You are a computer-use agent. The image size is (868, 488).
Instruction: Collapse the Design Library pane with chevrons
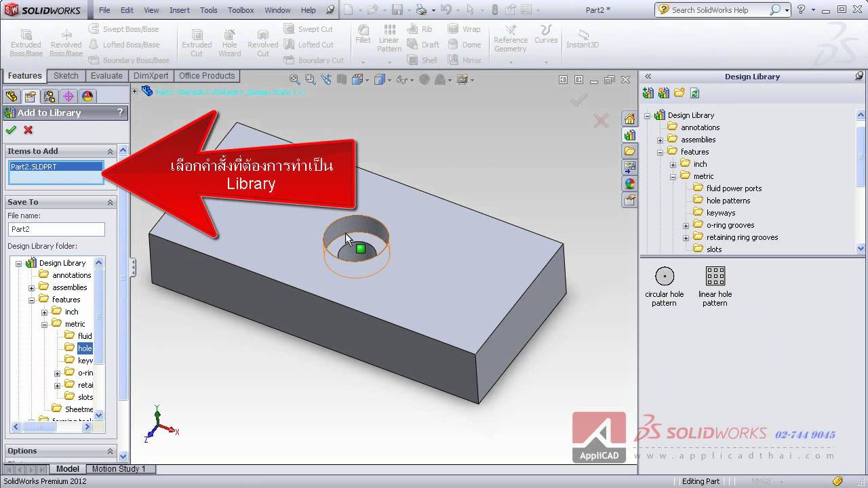coord(648,77)
